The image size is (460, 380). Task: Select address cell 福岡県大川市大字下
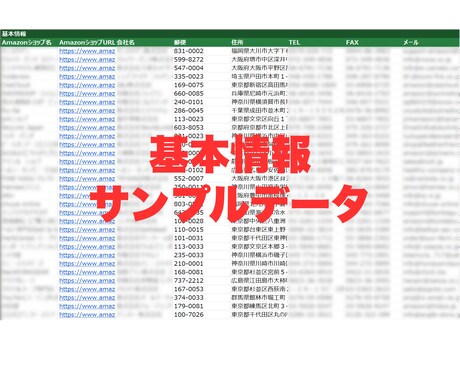coord(259,51)
